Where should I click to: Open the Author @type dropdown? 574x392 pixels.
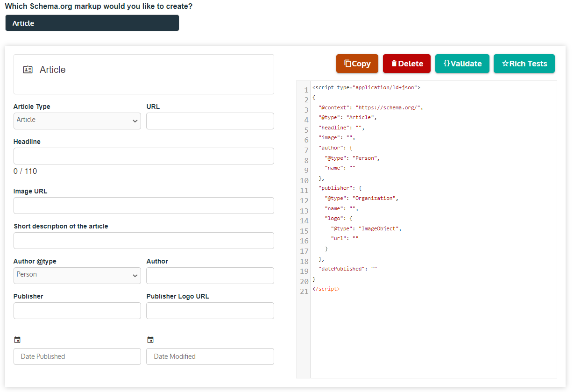(x=77, y=275)
